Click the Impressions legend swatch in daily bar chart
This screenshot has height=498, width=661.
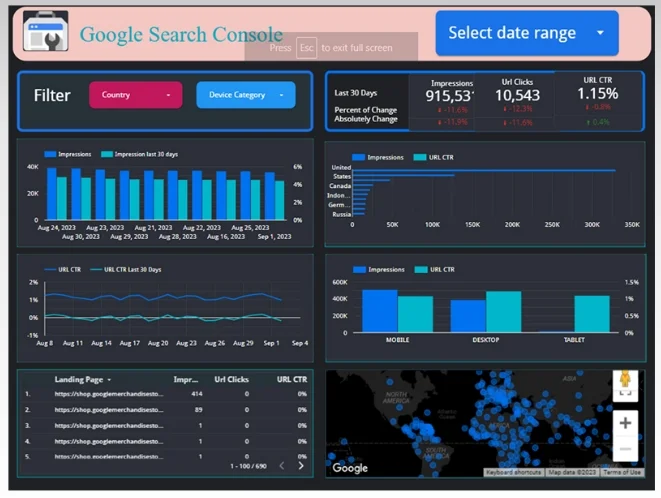pyautogui.click(x=50, y=154)
